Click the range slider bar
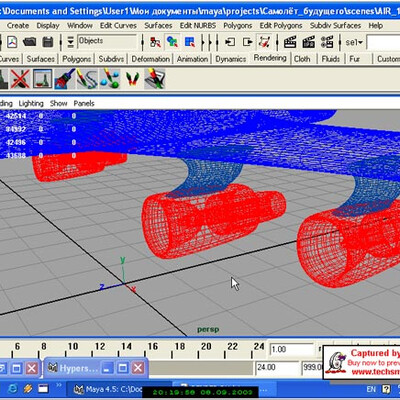 200,368
